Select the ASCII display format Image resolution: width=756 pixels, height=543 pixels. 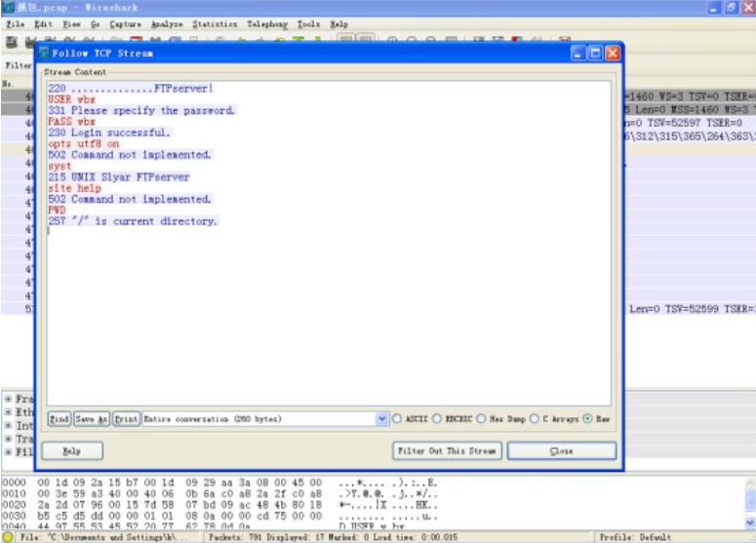(397, 418)
